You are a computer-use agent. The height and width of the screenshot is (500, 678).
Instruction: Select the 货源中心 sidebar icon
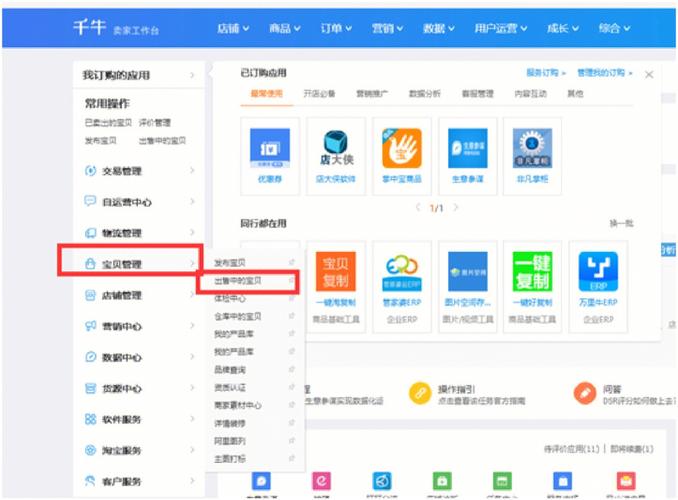pyautogui.click(x=90, y=388)
